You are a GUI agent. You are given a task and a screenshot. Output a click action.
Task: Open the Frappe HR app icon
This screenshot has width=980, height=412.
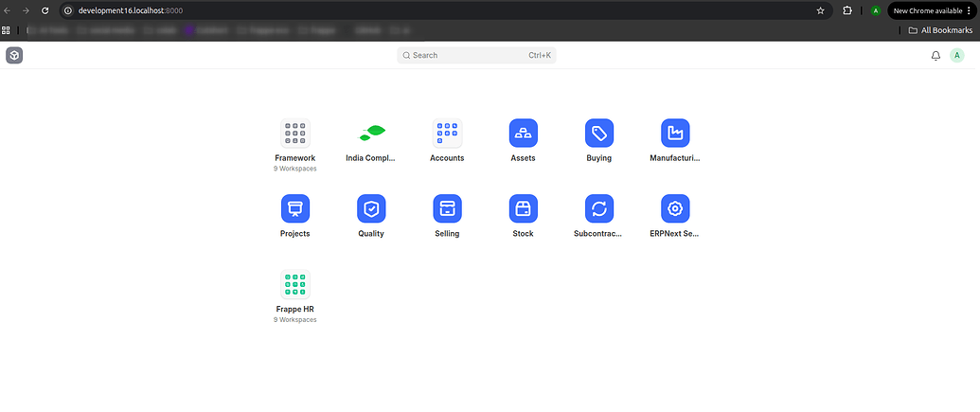pyautogui.click(x=295, y=284)
